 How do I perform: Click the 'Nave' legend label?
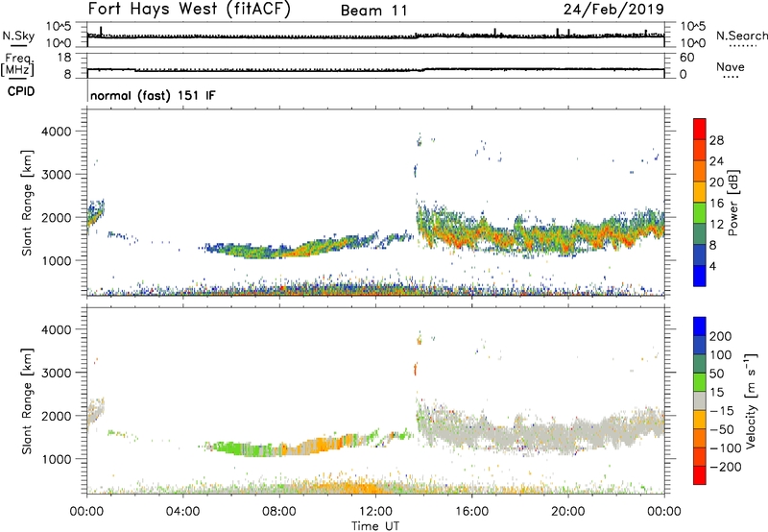pos(731,67)
